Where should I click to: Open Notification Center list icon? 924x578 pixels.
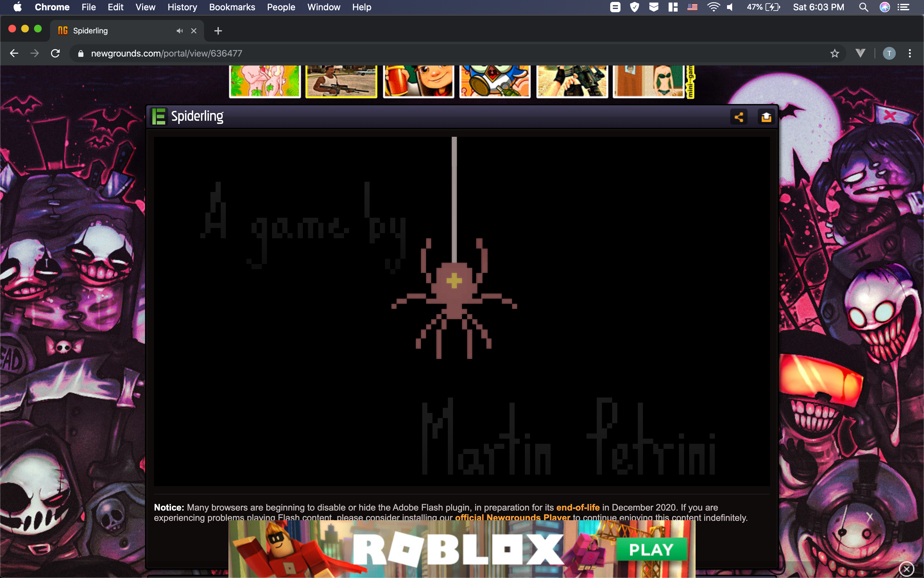click(x=903, y=7)
